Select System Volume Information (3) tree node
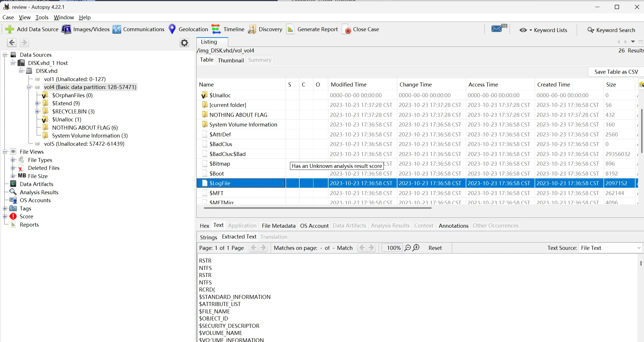Screen dimensions: 644x342 coord(90,136)
